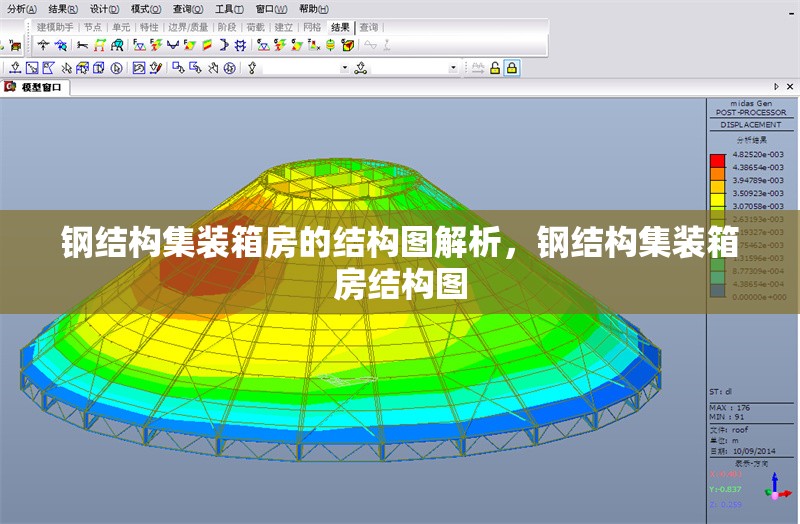This screenshot has height=524, width=800.
Task: Click first icon in results toolbar
Action: (44, 45)
